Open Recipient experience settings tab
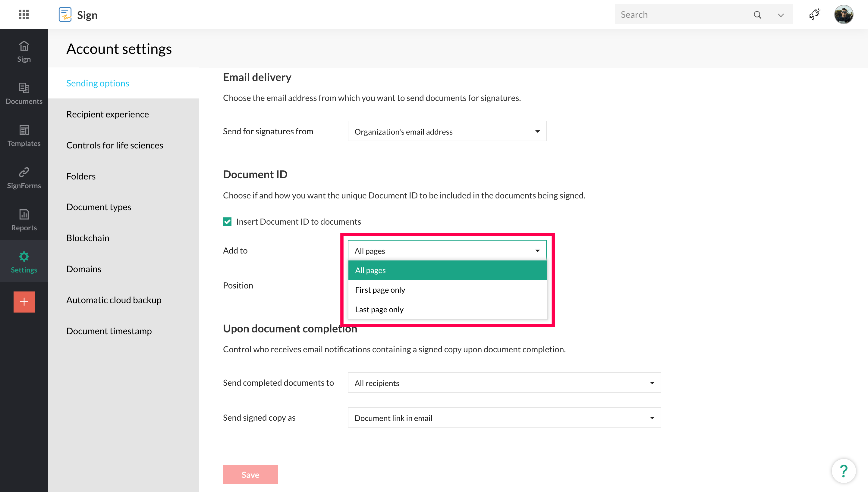Screen dimensions: 868x492 (107, 114)
